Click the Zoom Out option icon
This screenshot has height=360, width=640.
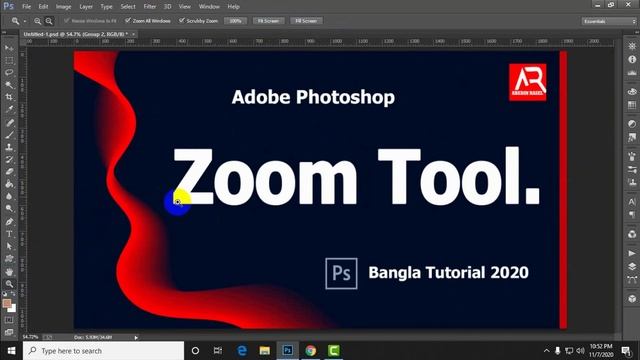coord(49,21)
